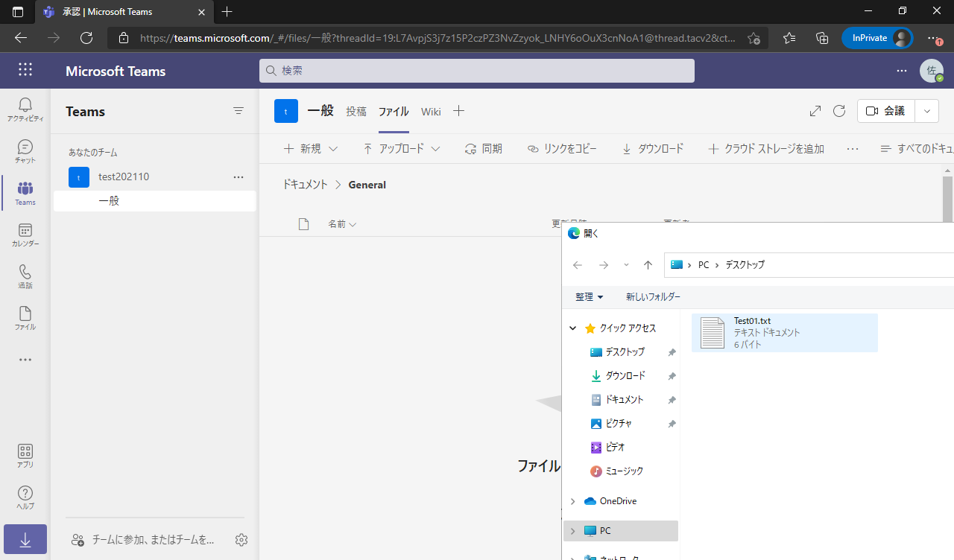Open Help in the Teams sidebar
This screenshot has width=954, height=560.
(25, 497)
